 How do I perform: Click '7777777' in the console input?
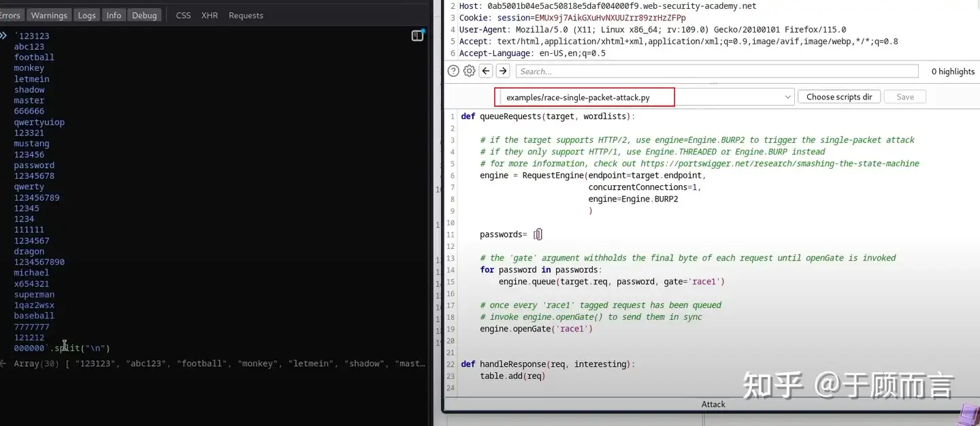tap(32, 327)
